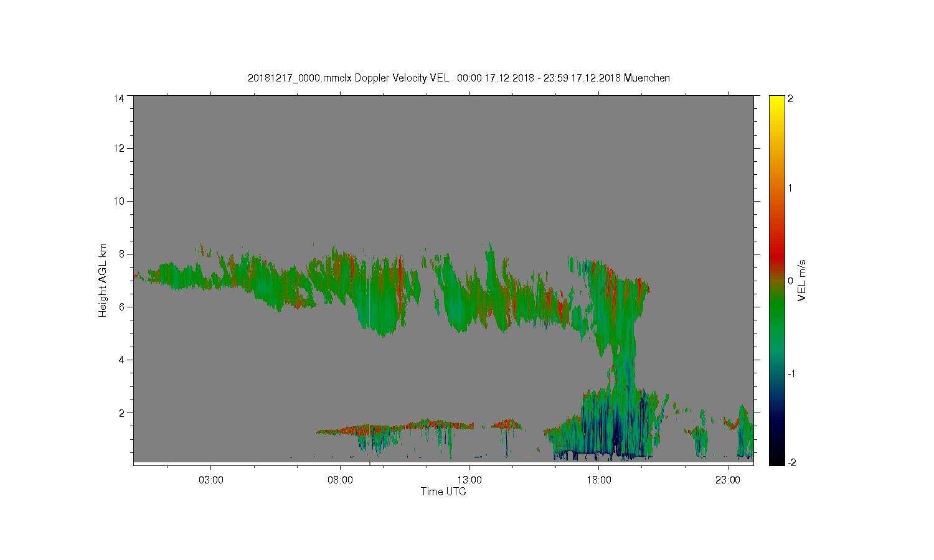The width and height of the screenshot is (934, 560).
Task: Click the 23:00 time tick label
Action: 728,480
